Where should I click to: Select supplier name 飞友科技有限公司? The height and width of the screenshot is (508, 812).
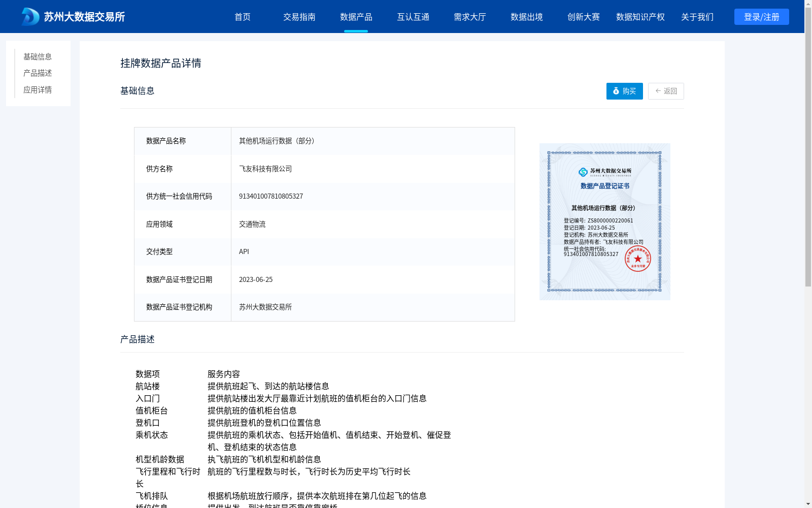[x=265, y=169]
